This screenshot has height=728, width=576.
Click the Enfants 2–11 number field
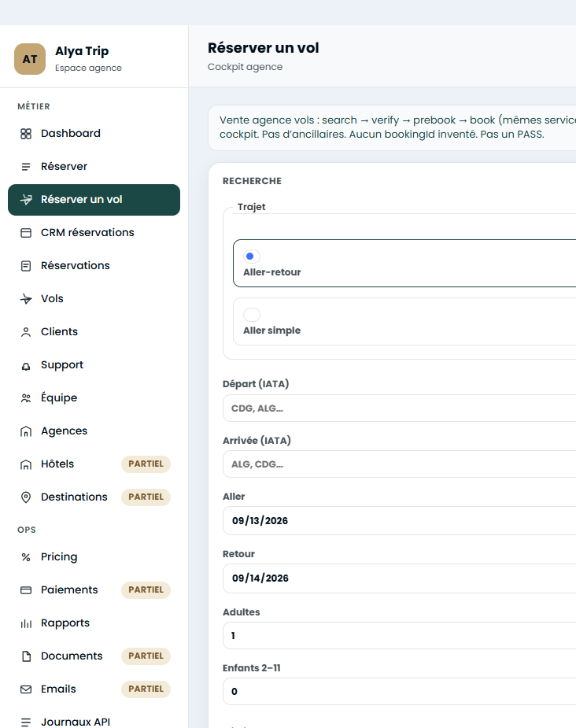(399, 691)
